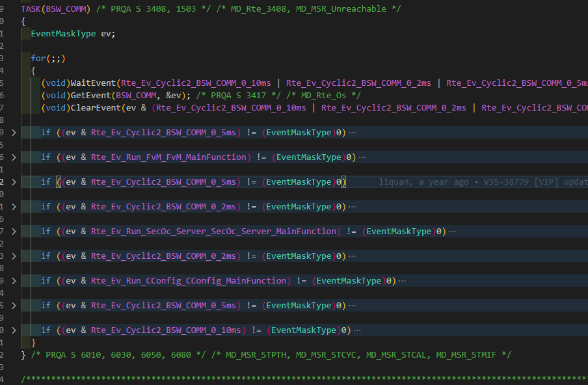Image resolution: width=588 pixels, height=385 pixels.
Task: Expand the topmost folded 0_5ms if block
Action: [15, 133]
